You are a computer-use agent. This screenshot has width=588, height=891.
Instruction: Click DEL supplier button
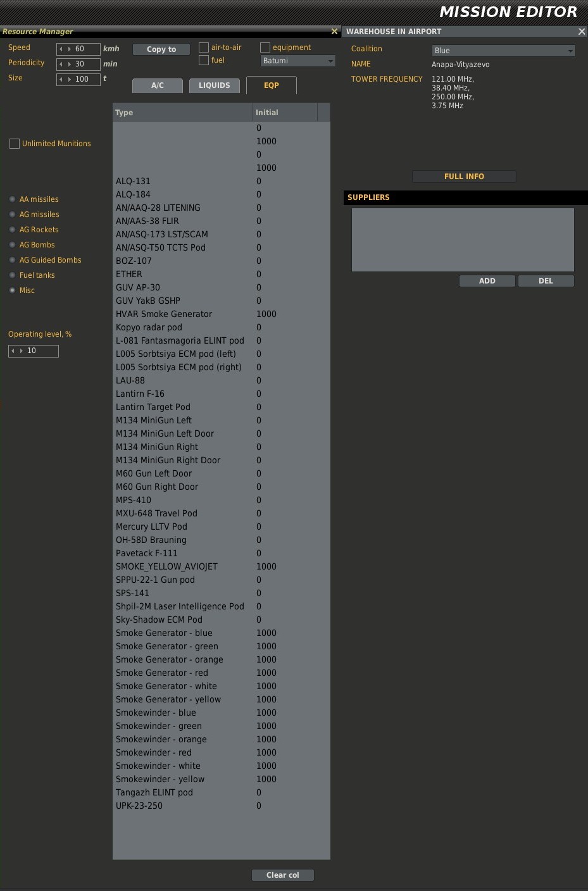point(546,281)
